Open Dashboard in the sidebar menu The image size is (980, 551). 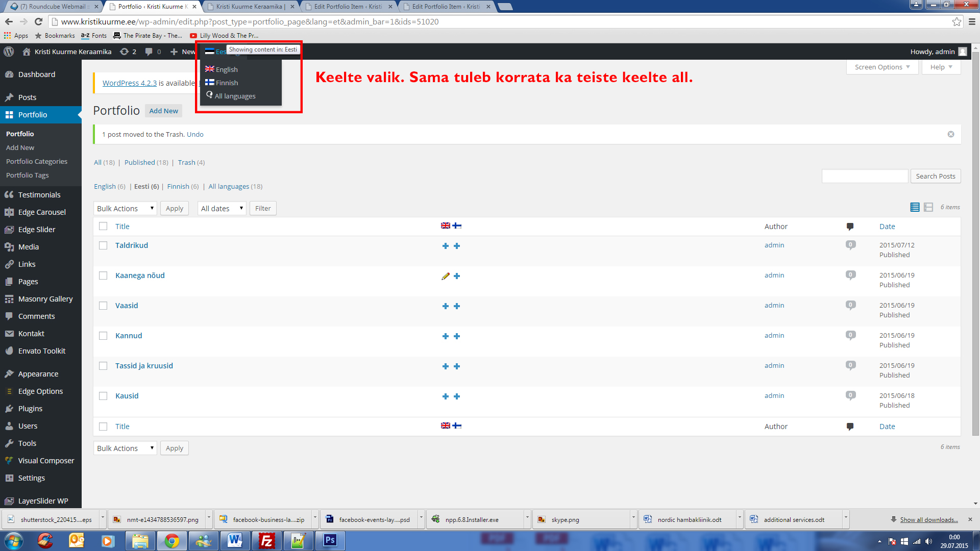37,74
